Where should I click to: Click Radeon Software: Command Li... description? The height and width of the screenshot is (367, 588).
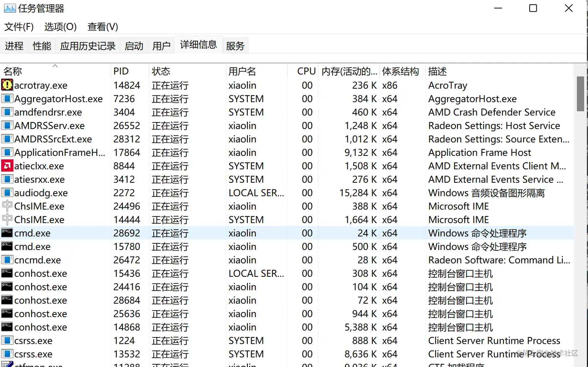[x=499, y=260]
